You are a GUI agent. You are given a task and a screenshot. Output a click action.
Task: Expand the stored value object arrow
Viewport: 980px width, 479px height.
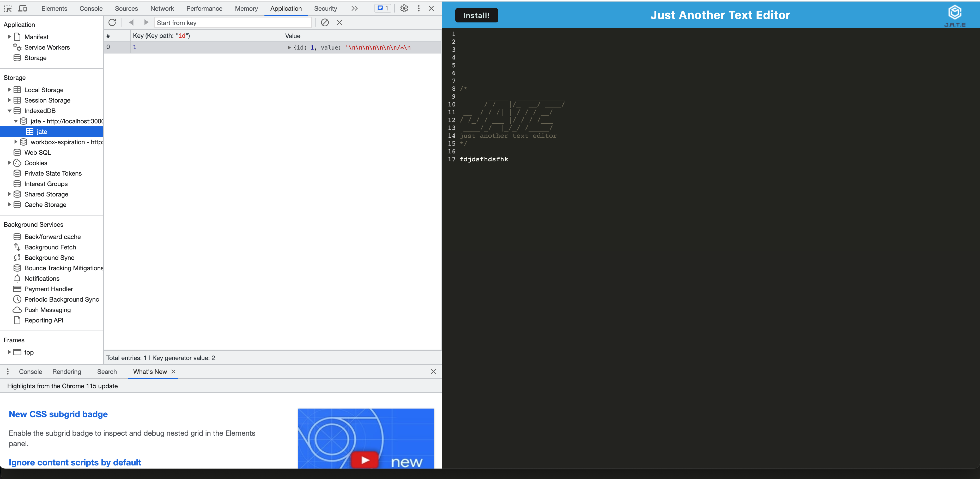pyautogui.click(x=289, y=47)
